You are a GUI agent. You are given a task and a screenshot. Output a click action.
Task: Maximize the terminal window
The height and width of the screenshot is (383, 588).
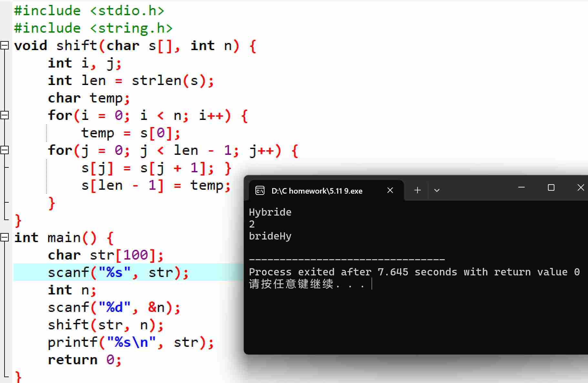551,187
